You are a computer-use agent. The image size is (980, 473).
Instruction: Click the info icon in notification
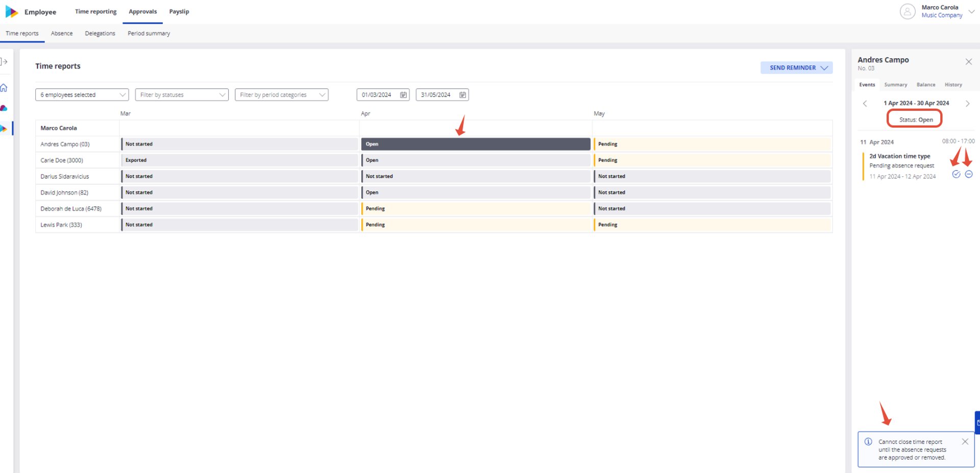868,442
